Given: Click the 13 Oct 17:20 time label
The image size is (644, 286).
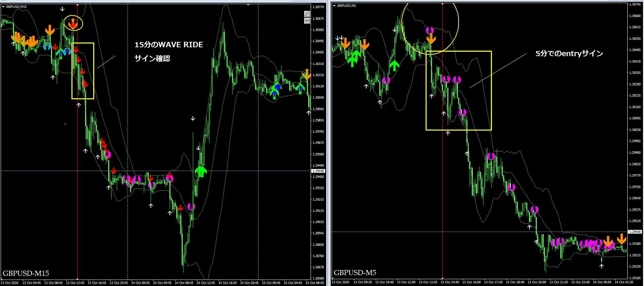Looking at the screenshot, I should 493,282.
